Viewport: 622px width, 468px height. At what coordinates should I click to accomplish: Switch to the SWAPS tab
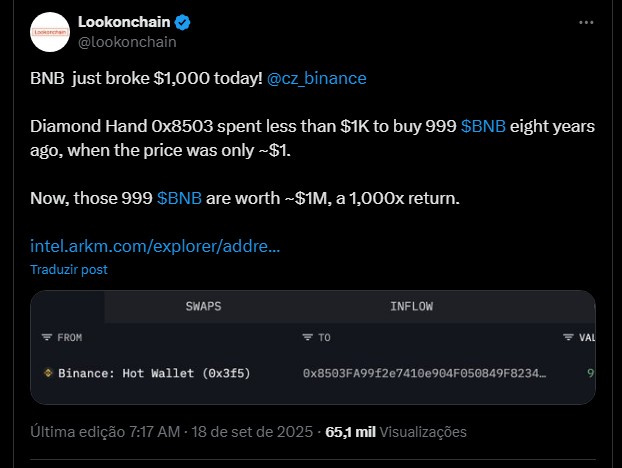pyautogui.click(x=203, y=306)
